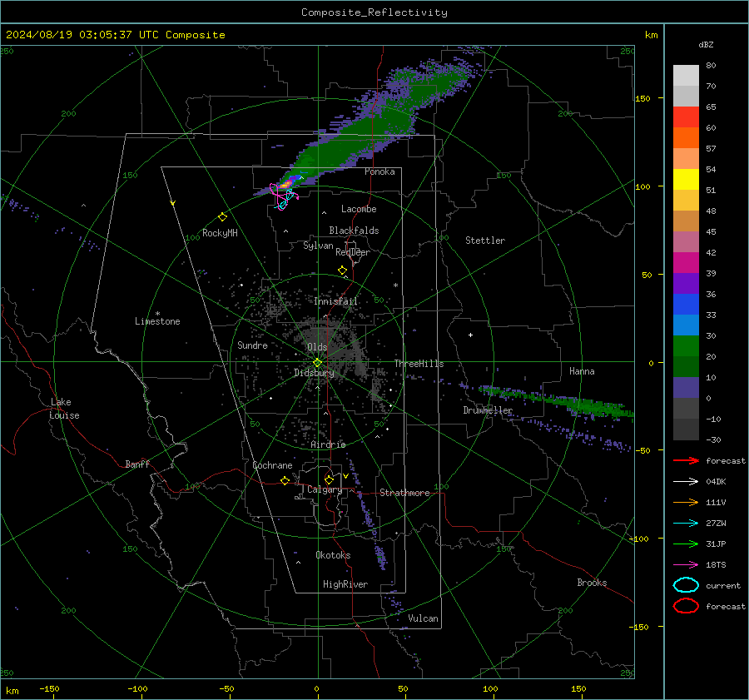Click the Sylvan map label
The width and height of the screenshot is (749, 700).
tap(318, 246)
